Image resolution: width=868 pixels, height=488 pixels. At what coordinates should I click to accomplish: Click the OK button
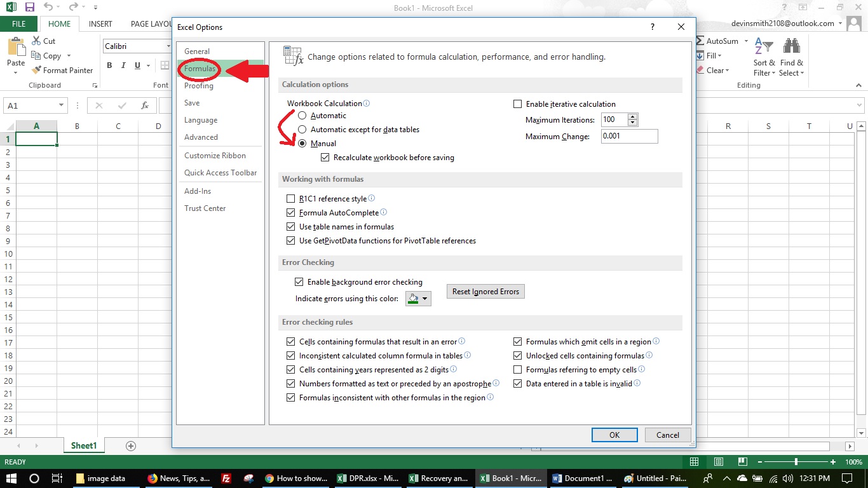(614, 435)
